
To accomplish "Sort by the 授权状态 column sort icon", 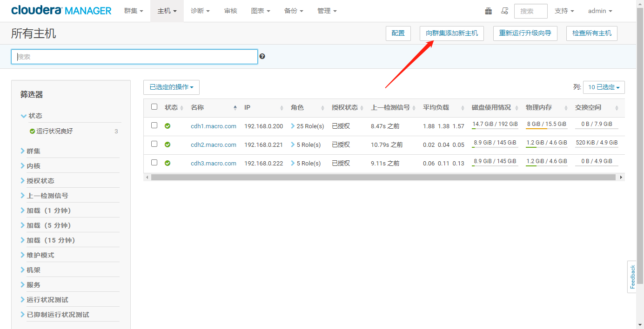I will tap(362, 108).
